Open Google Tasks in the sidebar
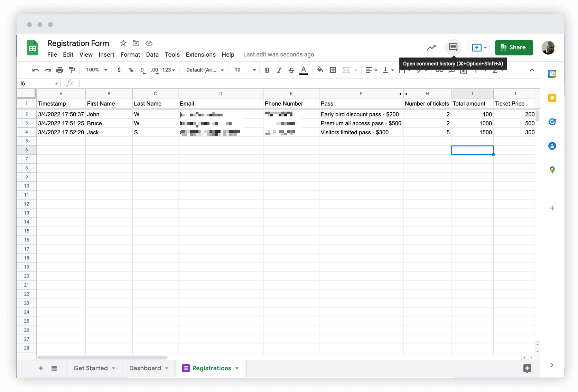 point(552,122)
